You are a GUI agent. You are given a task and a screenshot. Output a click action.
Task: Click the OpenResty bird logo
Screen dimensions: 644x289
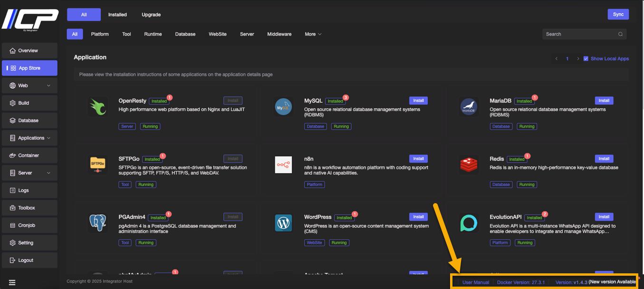point(97,106)
